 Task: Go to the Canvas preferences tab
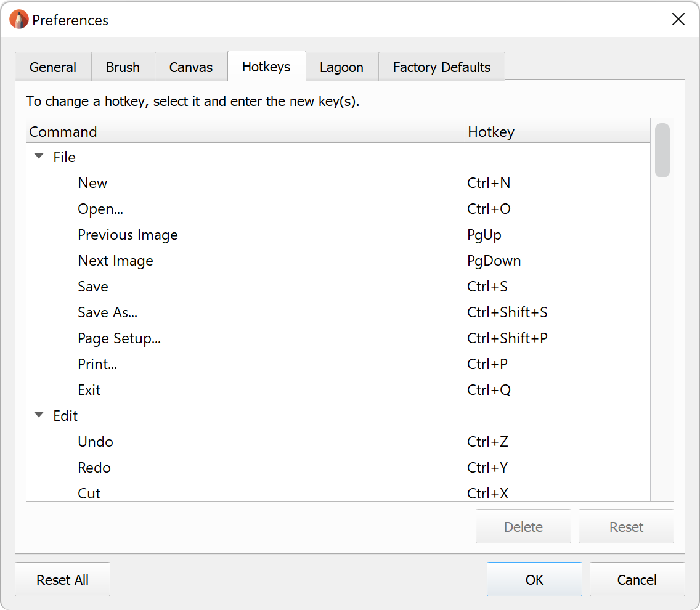tap(191, 67)
